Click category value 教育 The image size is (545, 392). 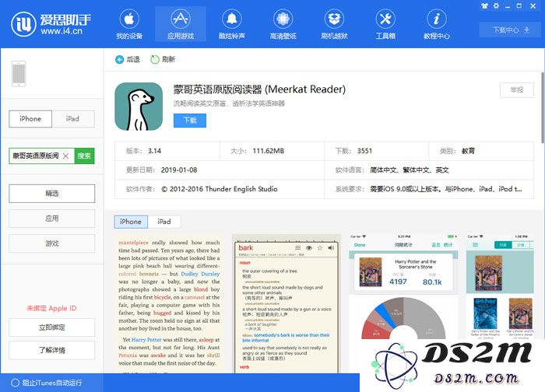[x=468, y=151]
